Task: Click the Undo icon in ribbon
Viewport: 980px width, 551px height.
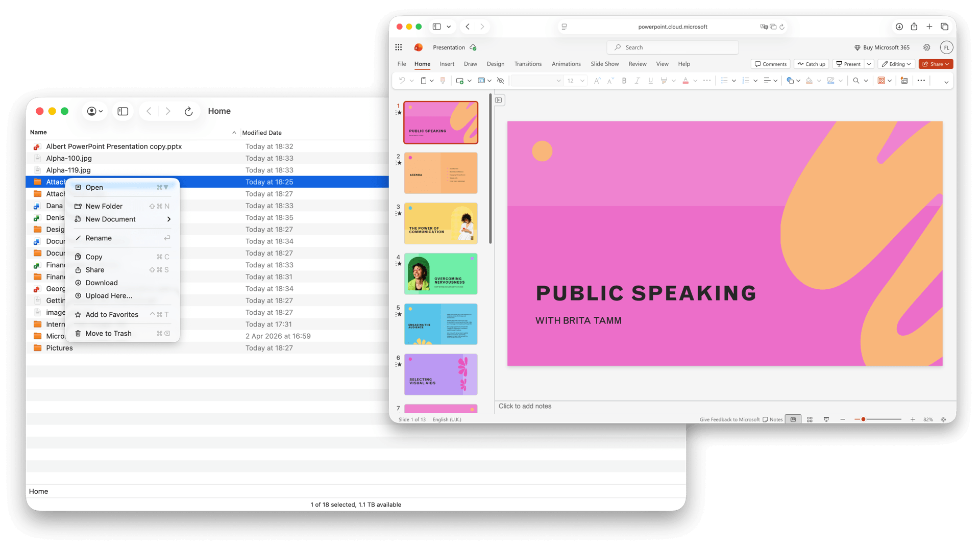Action: 402,81
